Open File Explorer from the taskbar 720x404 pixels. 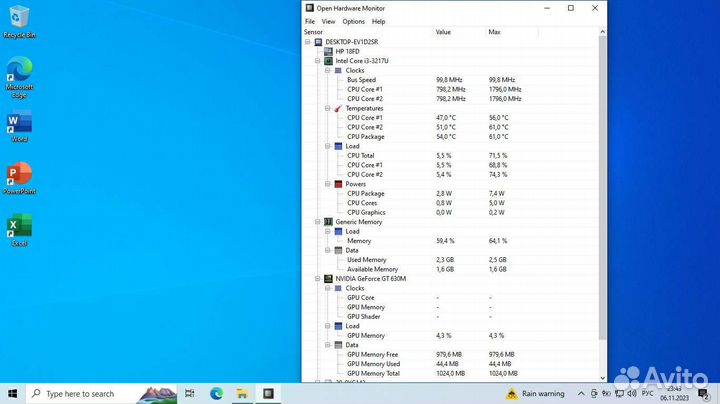click(242, 393)
